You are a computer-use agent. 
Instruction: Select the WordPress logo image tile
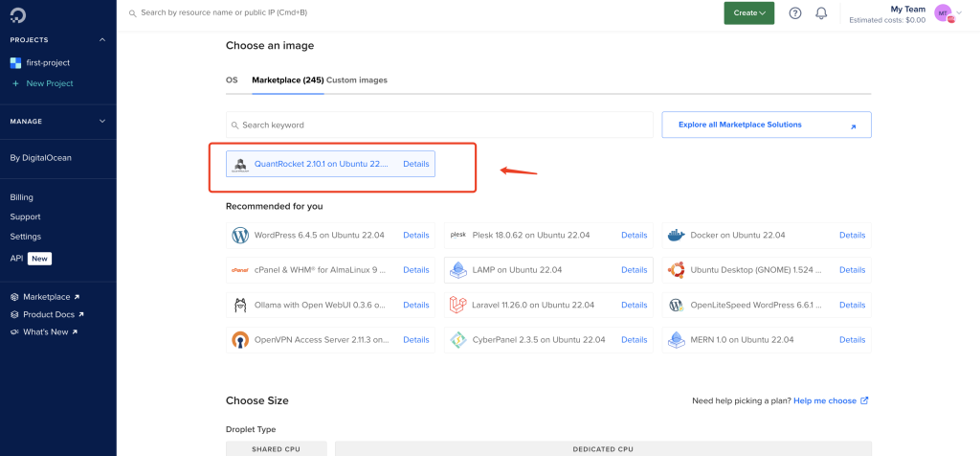tap(240, 236)
